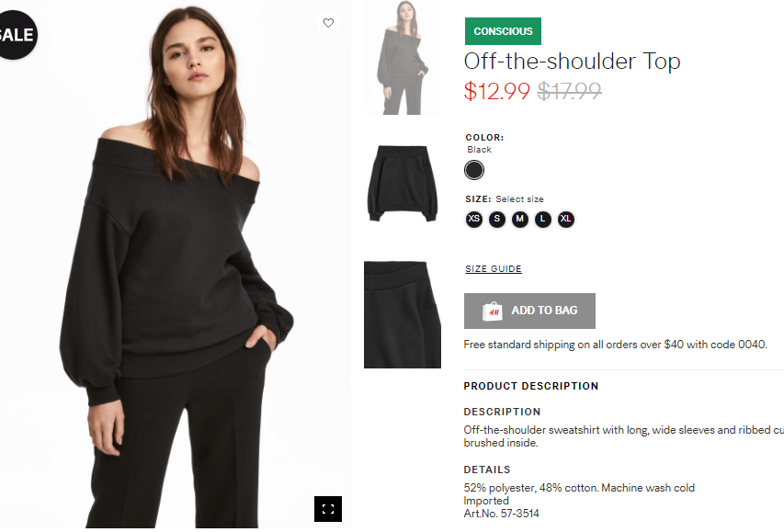Select size S
The image size is (784, 532).
point(497,219)
